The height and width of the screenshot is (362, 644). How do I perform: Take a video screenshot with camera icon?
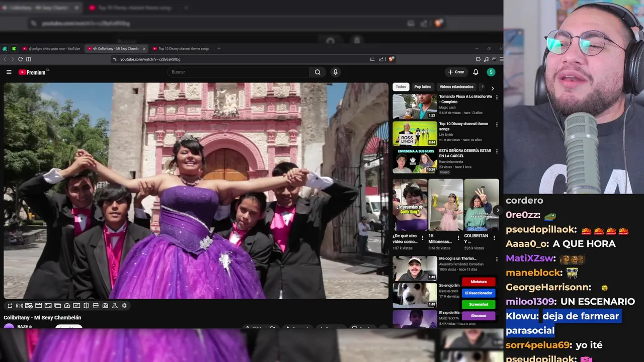[105, 306]
